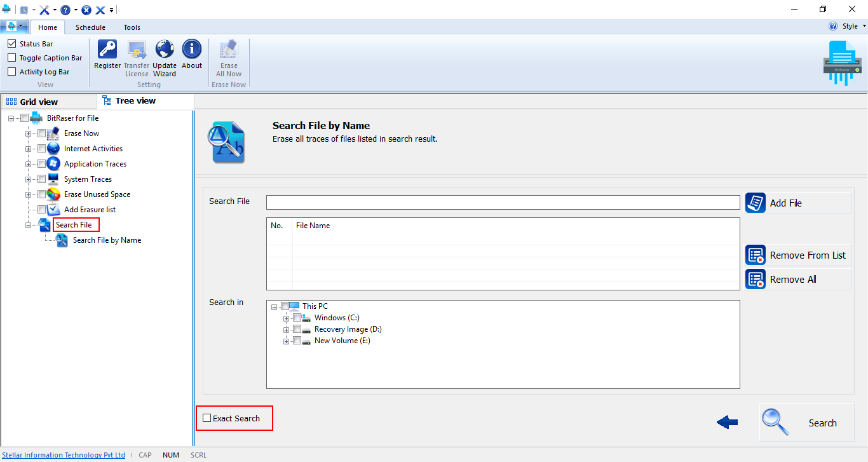Open the Style dropdown menu
Viewport: 868px width, 462px height.
pos(853,26)
